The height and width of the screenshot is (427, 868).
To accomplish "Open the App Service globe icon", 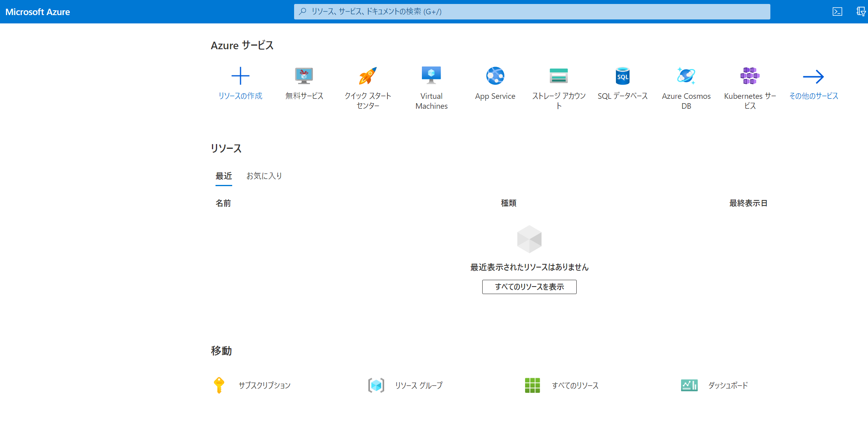I will 495,76.
